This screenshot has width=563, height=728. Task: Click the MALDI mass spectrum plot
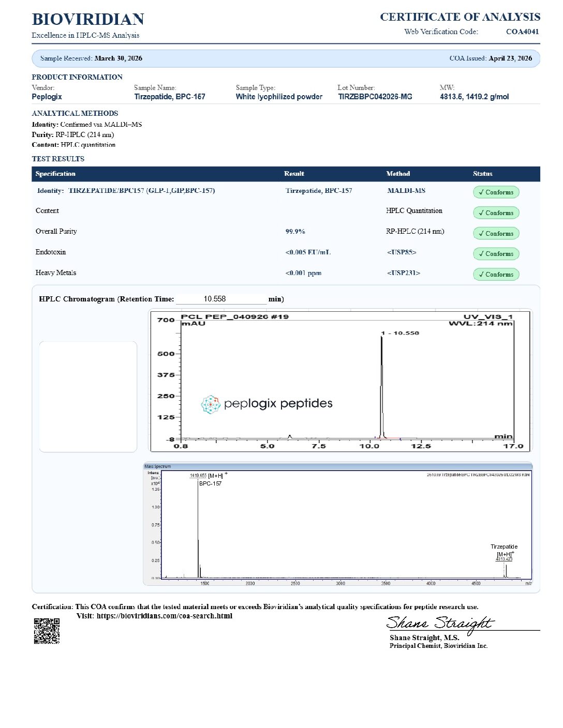[337, 524]
